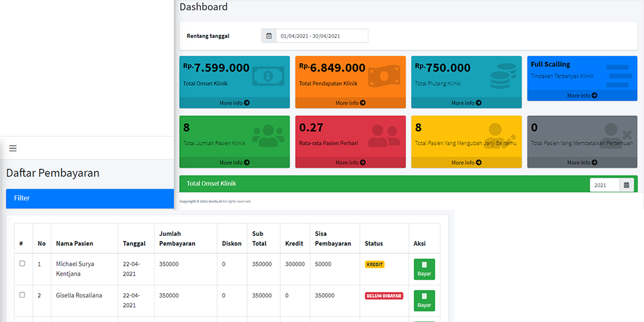Click coins stack icon on Total Piutang card
This screenshot has width=644, height=322.
pyautogui.click(x=504, y=76)
